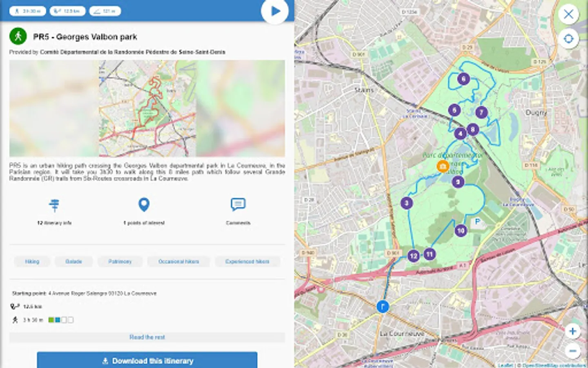The height and width of the screenshot is (368, 588).
Task: Expand description with Read the rest
Action: pyautogui.click(x=147, y=337)
